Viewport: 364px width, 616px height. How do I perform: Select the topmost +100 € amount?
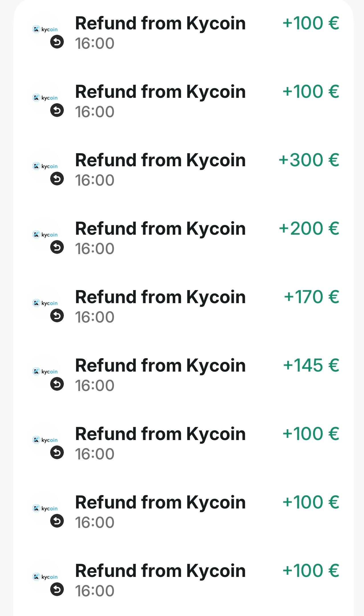(x=310, y=23)
